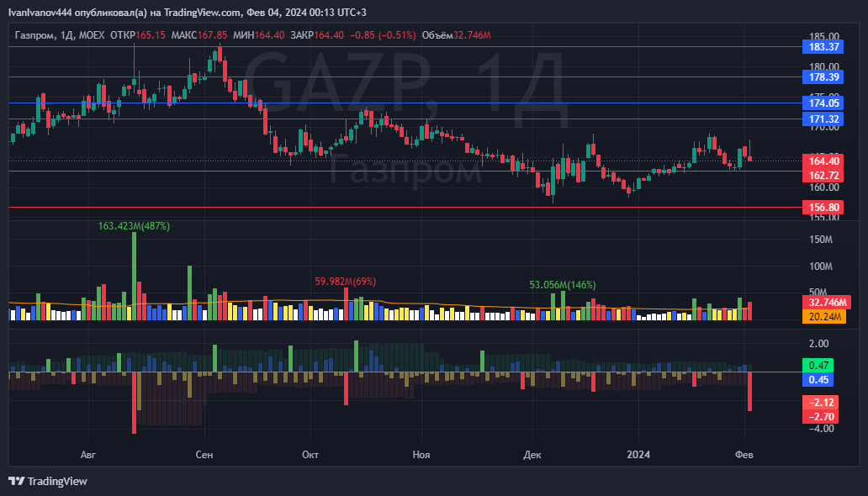The height and width of the screenshot is (496, 868).
Task: Click the Ноя time axis label
Action: pos(421,455)
